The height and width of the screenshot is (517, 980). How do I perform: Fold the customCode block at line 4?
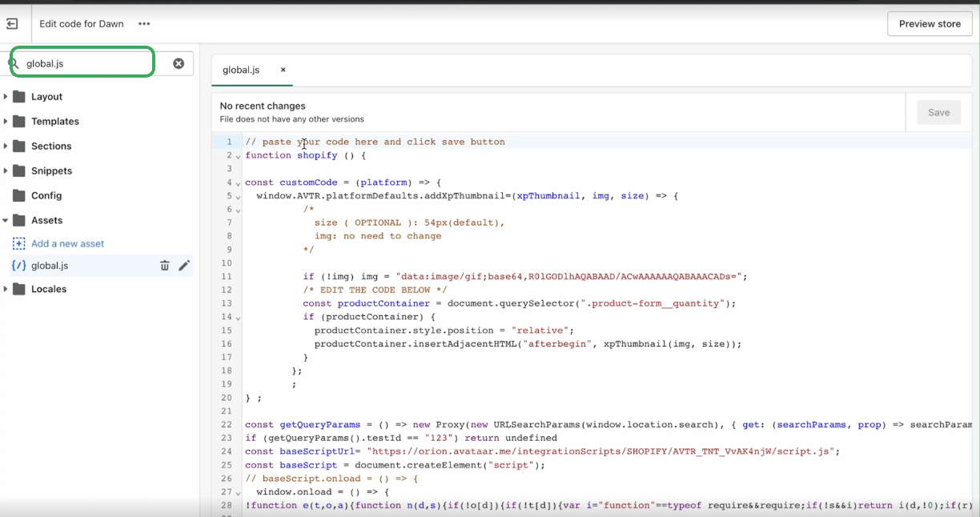[x=238, y=184]
